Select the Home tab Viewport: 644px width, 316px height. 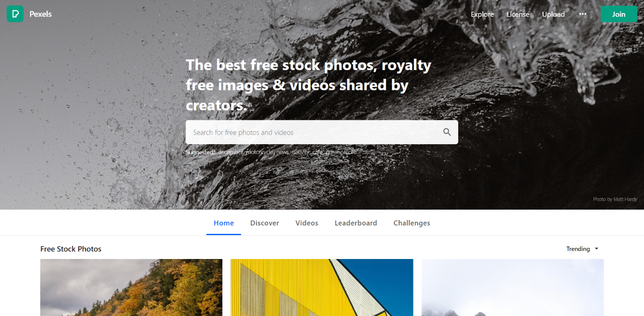click(224, 223)
